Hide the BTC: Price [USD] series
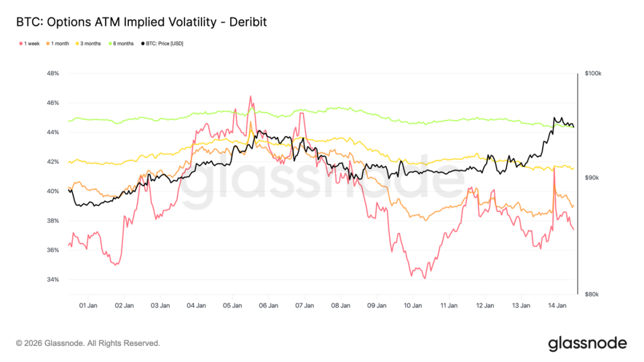644x362 pixels. pos(161,43)
